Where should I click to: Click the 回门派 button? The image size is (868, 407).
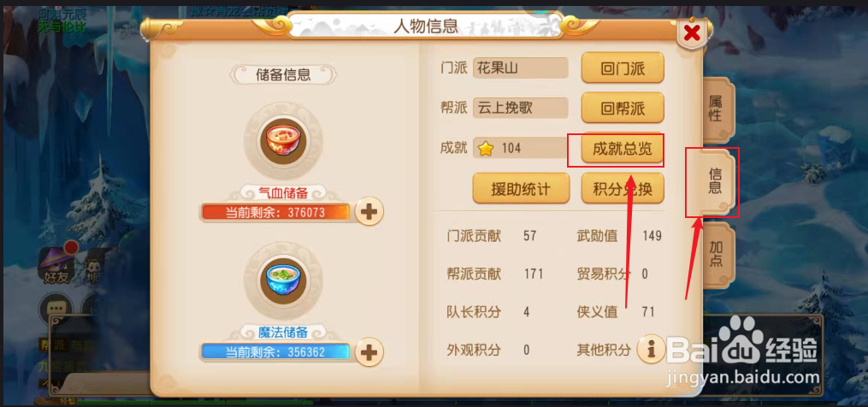(x=623, y=68)
